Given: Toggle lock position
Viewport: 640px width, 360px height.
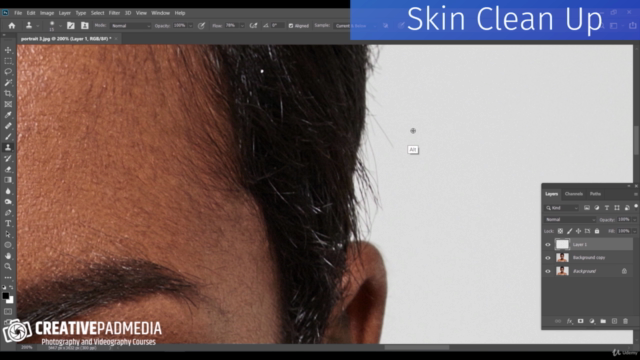Looking at the screenshot, I should [x=578, y=231].
